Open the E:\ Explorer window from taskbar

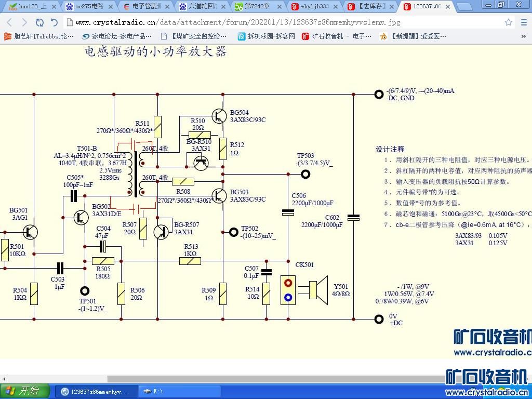point(180,392)
